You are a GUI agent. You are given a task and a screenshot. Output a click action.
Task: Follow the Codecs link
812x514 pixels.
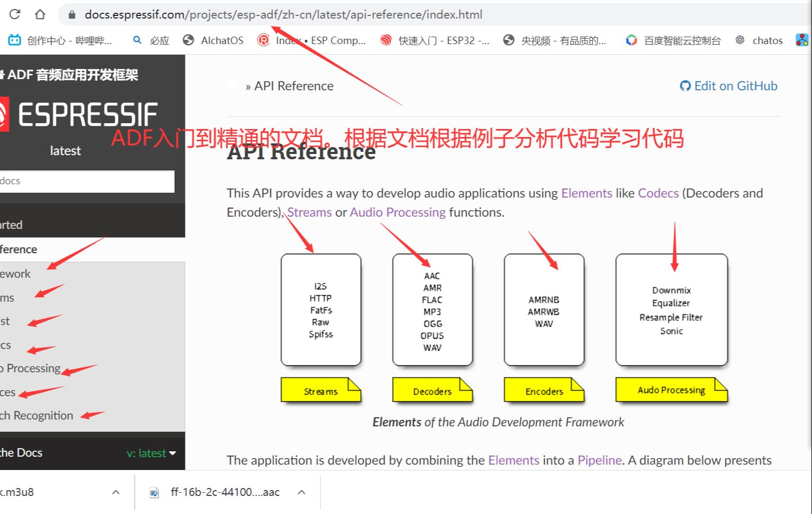click(658, 193)
